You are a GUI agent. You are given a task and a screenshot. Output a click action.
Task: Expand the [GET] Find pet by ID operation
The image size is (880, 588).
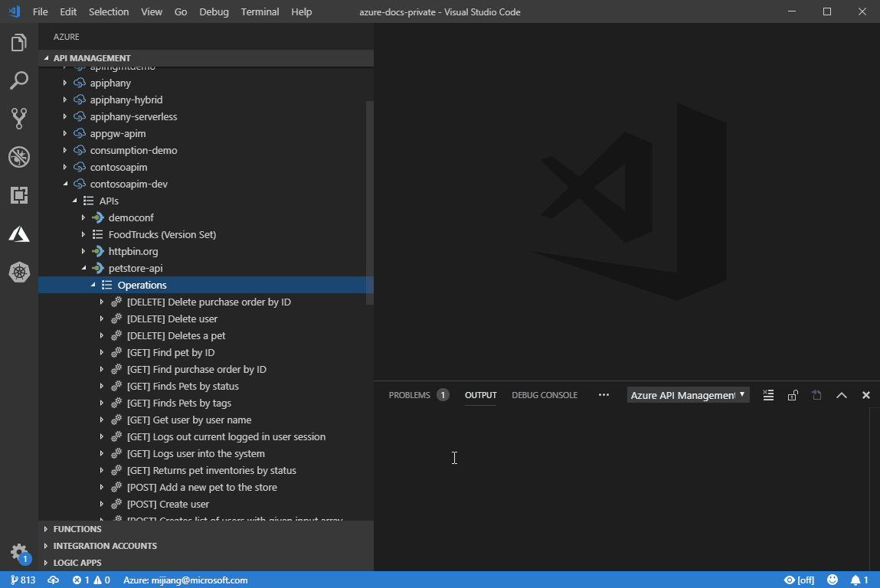point(102,352)
